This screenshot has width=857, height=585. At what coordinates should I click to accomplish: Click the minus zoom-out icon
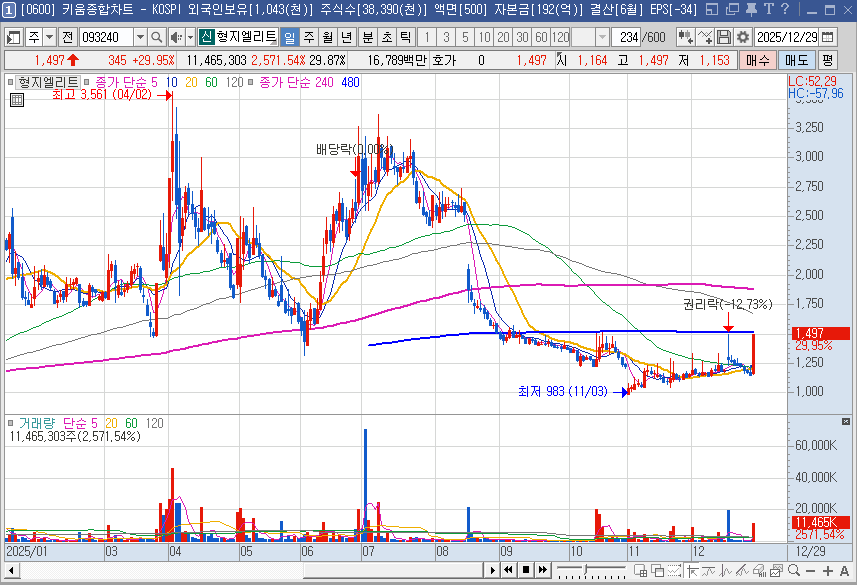point(811,571)
